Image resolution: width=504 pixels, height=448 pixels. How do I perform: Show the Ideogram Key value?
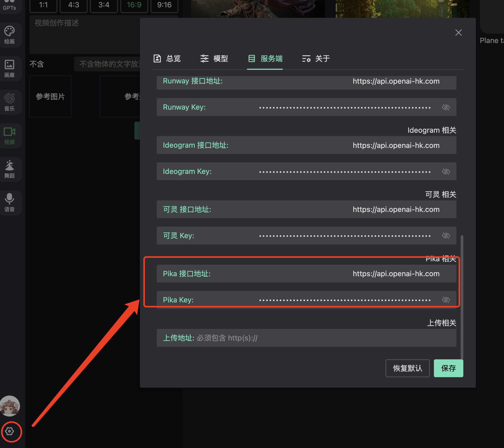tap(446, 172)
